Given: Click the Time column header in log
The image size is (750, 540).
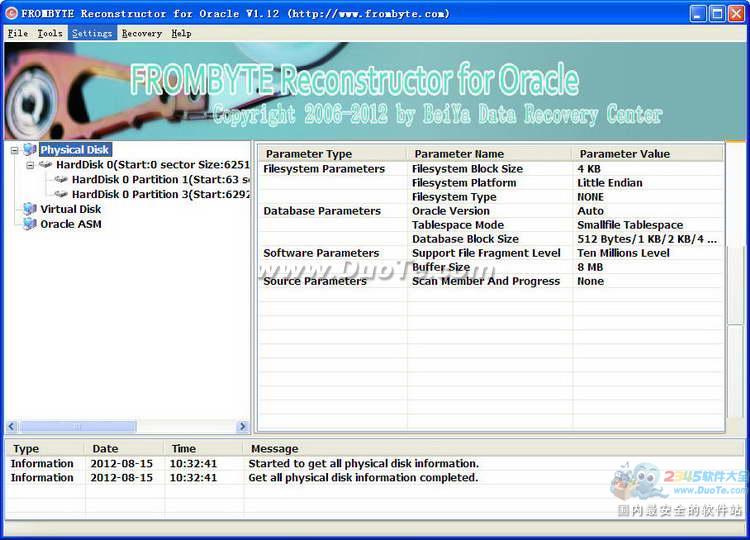Looking at the screenshot, I should click(x=204, y=449).
